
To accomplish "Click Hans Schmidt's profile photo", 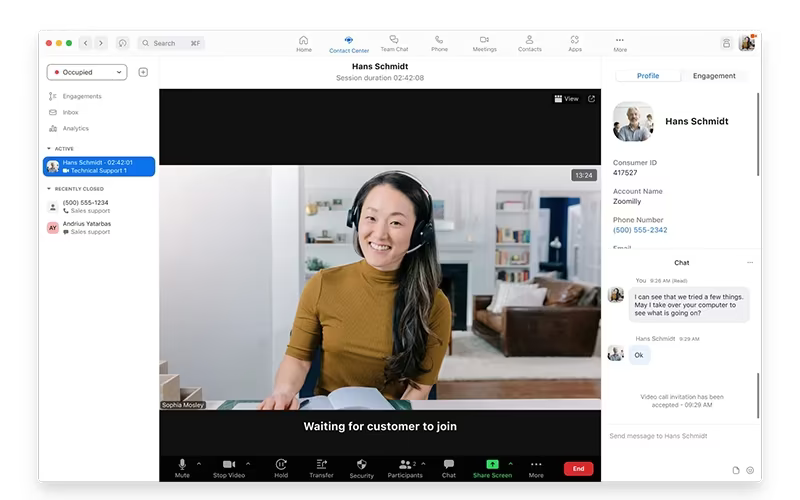I will [x=633, y=121].
